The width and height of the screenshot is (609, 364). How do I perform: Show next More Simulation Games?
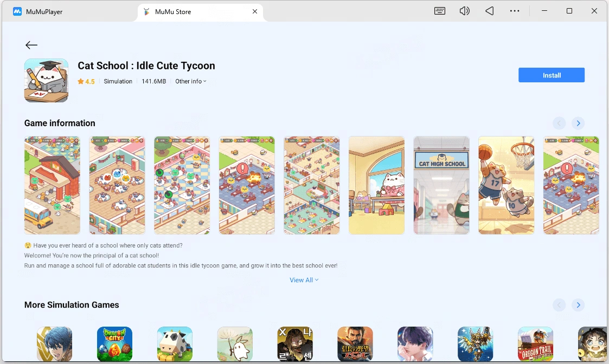coord(578,305)
